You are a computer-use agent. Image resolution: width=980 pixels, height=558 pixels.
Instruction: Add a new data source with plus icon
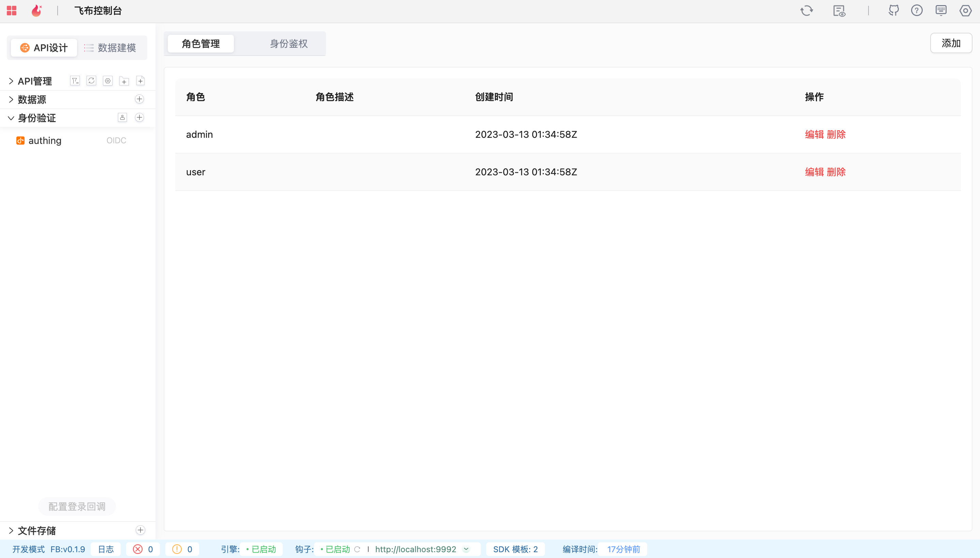pyautogui.click(x=139, y=99)
